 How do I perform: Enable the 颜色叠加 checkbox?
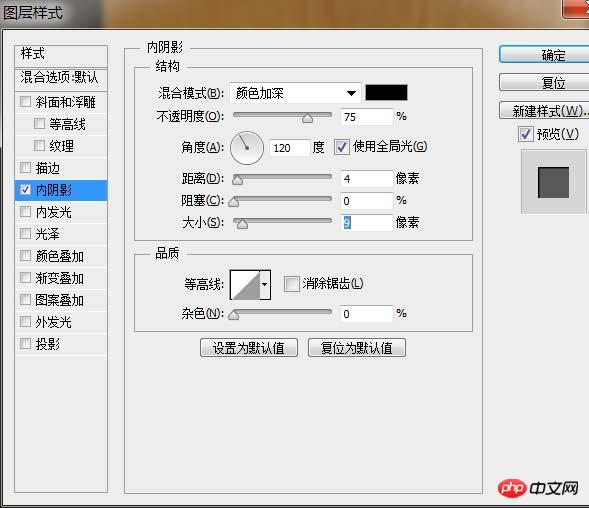click(25, 256)
